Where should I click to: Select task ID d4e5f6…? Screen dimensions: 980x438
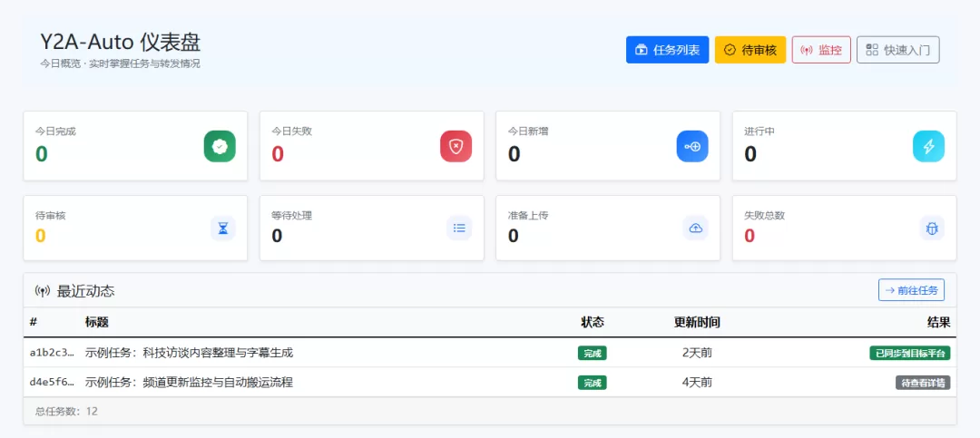click(x=52, y=382)
